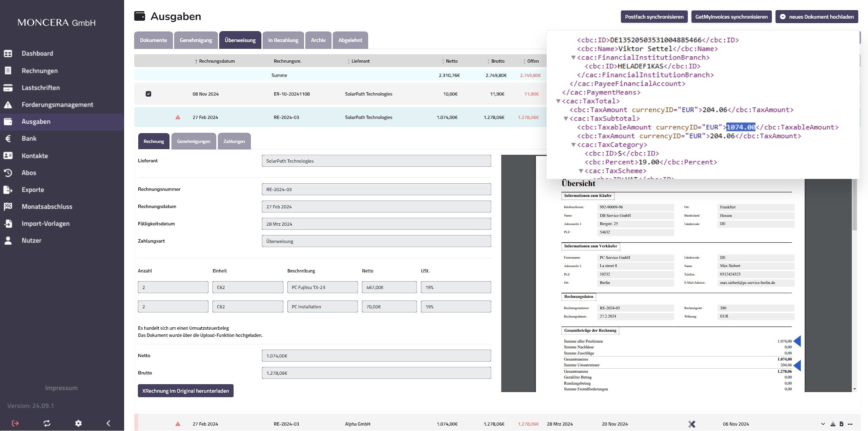This screenshot has width=868, height=431.
Task: Click the X mark icon in the Alpha GmbH row
Action: pos(692,424)
